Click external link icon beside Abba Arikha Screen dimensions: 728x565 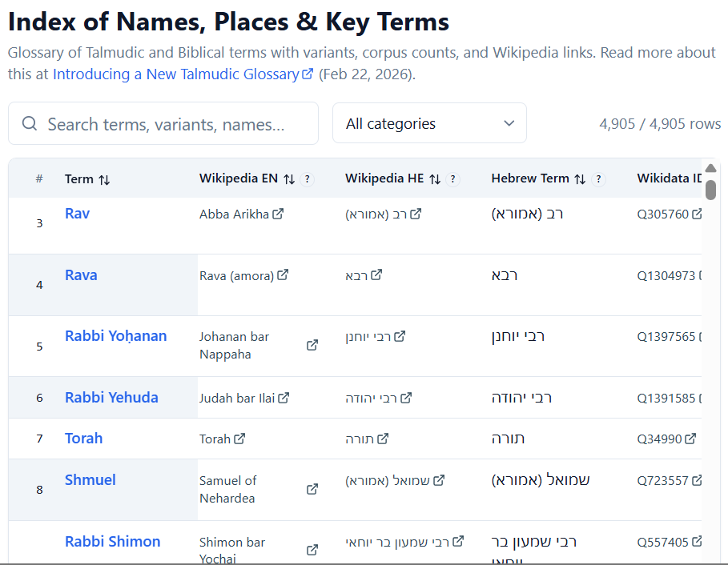278,214
